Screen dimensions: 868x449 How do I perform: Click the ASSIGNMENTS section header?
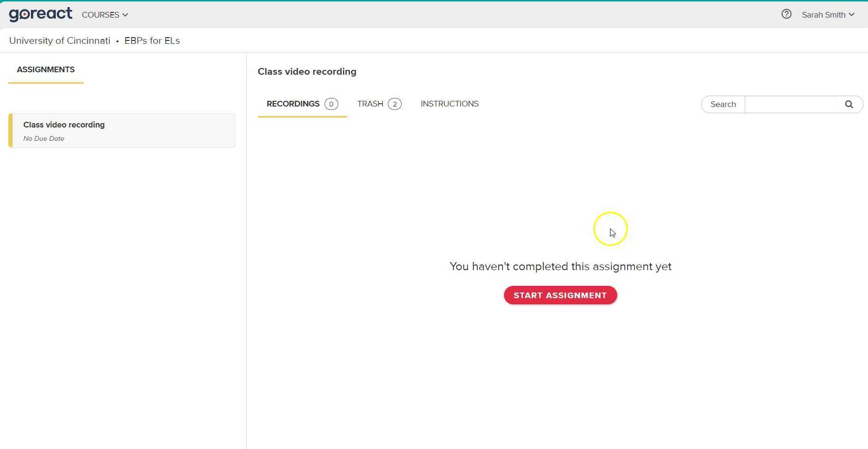coord(45,69)
